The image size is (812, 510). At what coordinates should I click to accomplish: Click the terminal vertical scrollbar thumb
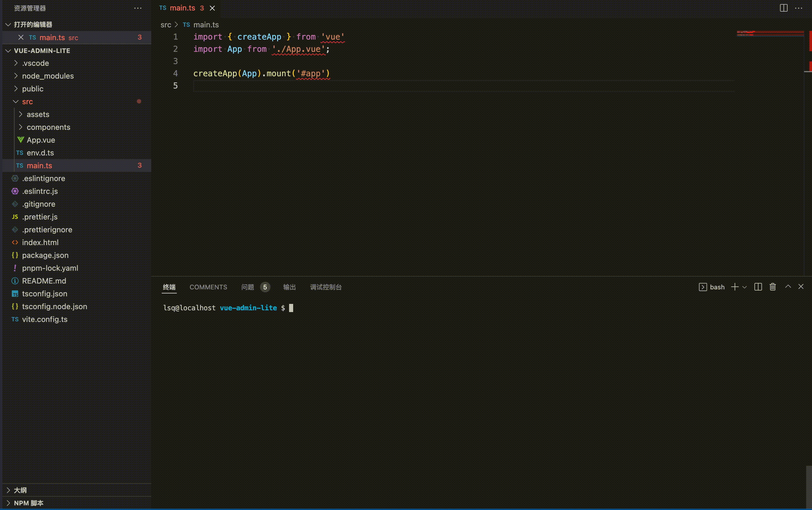[809, 487]
